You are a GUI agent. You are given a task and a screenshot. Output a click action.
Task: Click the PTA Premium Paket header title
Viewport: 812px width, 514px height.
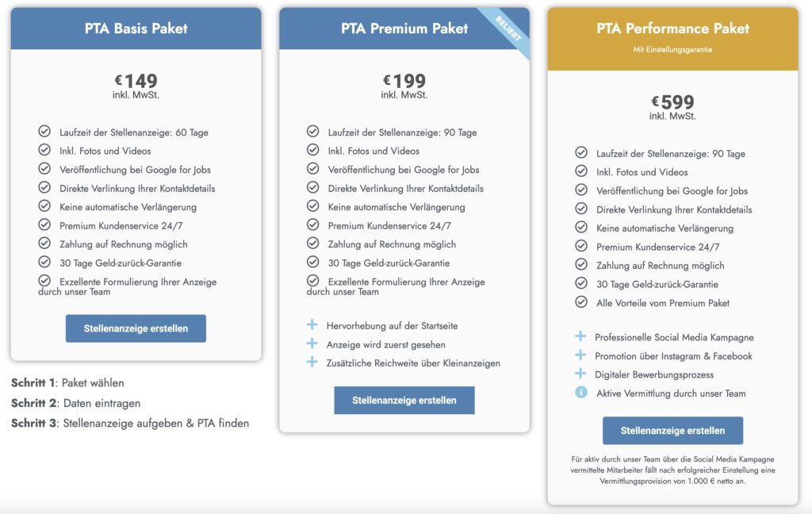[x=404, y=29]
